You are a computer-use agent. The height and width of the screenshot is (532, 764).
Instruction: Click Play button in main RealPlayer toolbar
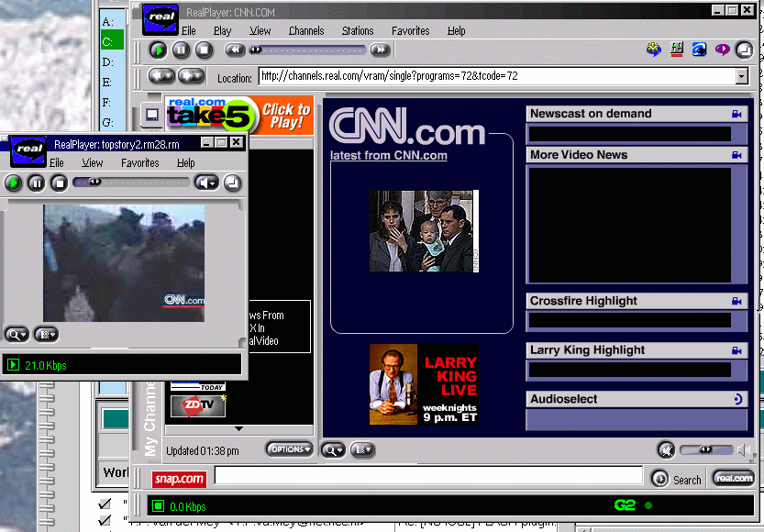158,50
